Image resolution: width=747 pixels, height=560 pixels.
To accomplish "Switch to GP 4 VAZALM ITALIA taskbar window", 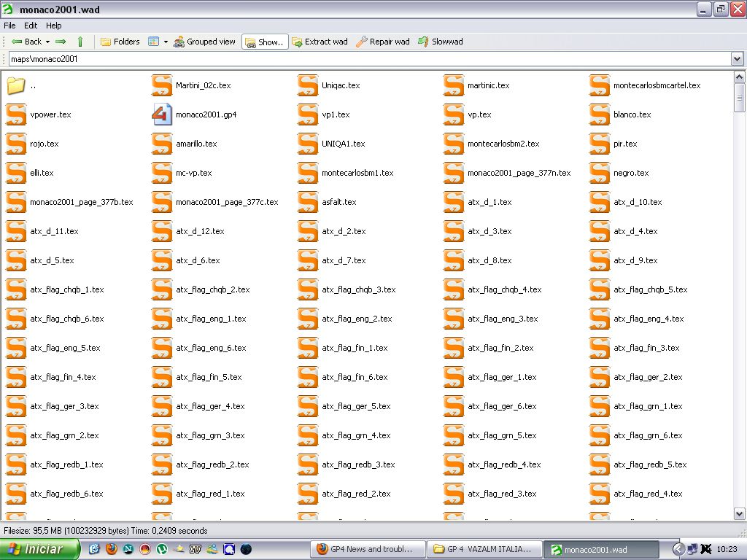I will (485, 549).
